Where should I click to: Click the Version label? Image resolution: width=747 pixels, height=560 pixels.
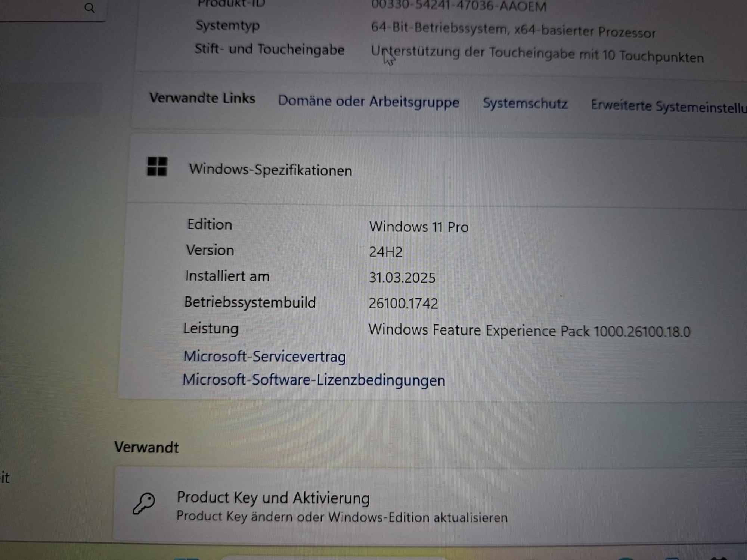[x=210, y=250]
